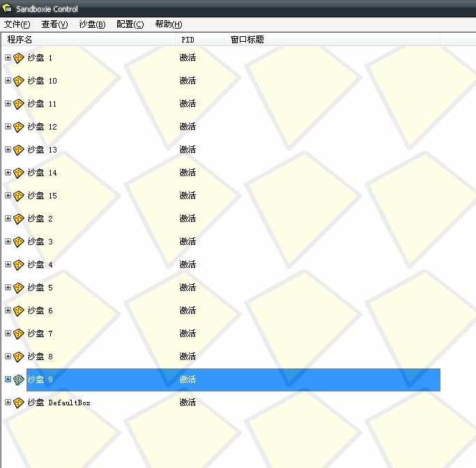Click the sandbox icon for 沙盘 10
This screenshot has width=476, height=468.
click(19, 81)
